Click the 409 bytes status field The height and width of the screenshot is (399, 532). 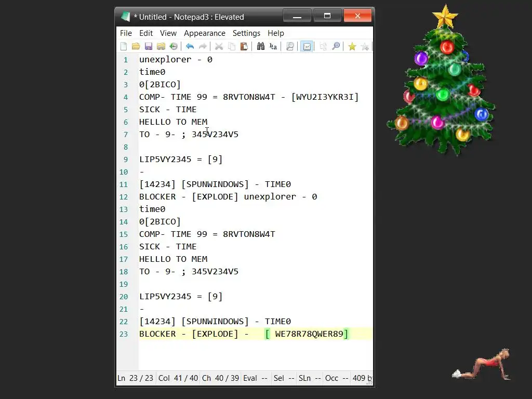[x=362, y=378]
